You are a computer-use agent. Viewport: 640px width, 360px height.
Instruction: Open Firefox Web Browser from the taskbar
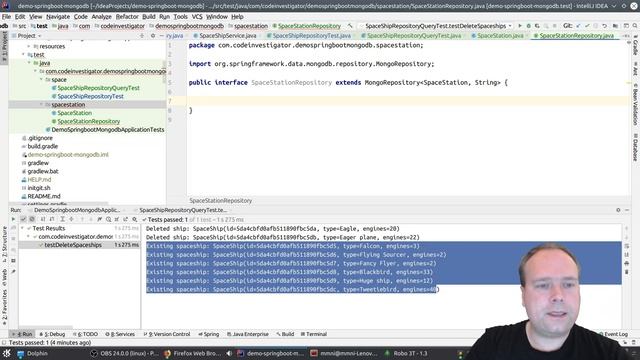point(193,353)
